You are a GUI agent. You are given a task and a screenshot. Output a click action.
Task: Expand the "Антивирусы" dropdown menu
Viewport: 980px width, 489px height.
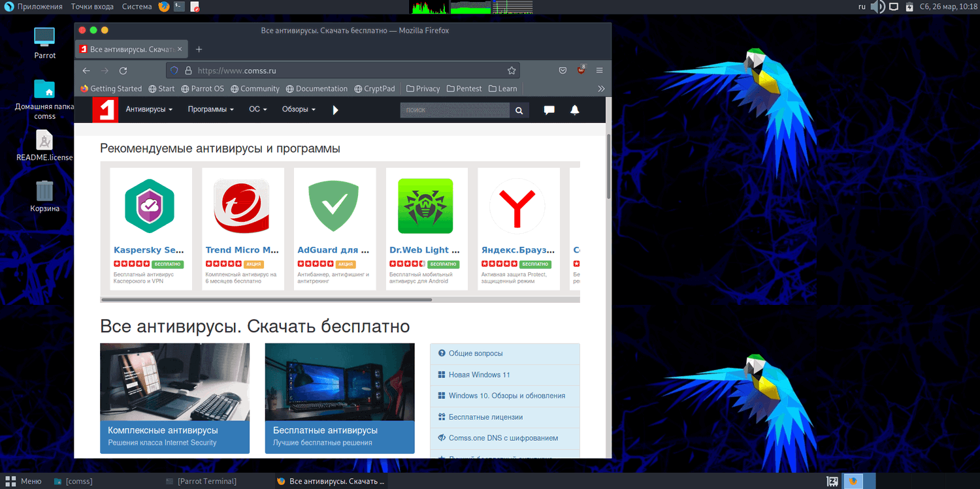click(x=149, y=110)
